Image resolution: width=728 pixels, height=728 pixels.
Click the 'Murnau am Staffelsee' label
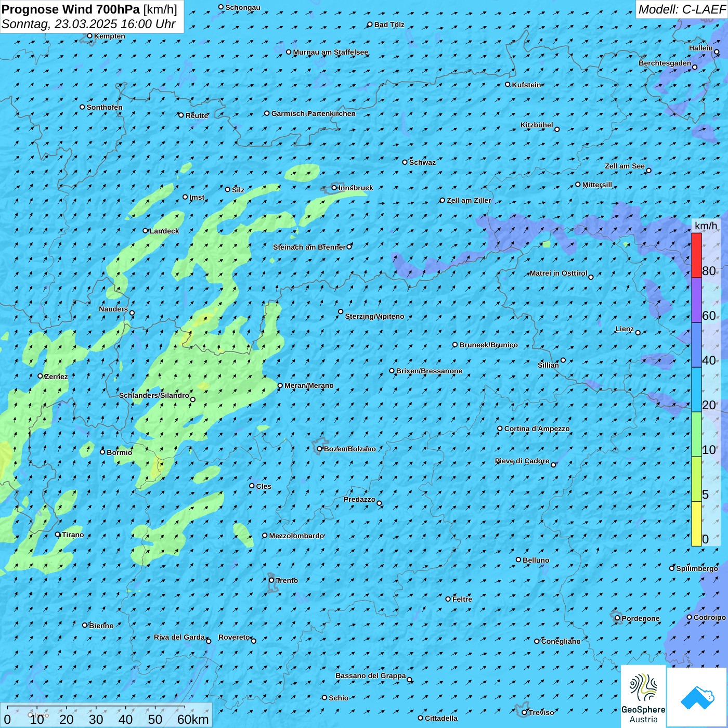point(331,52)
